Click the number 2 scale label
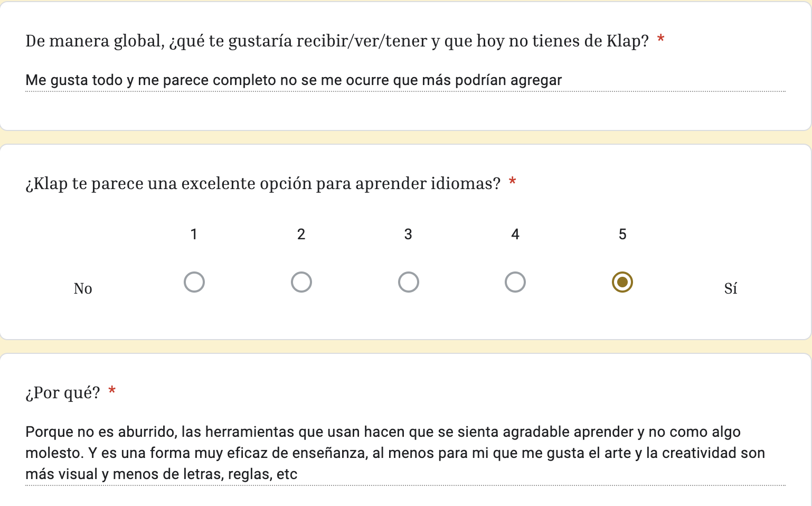This screenshot has width=812, height=506. [301, 234]
